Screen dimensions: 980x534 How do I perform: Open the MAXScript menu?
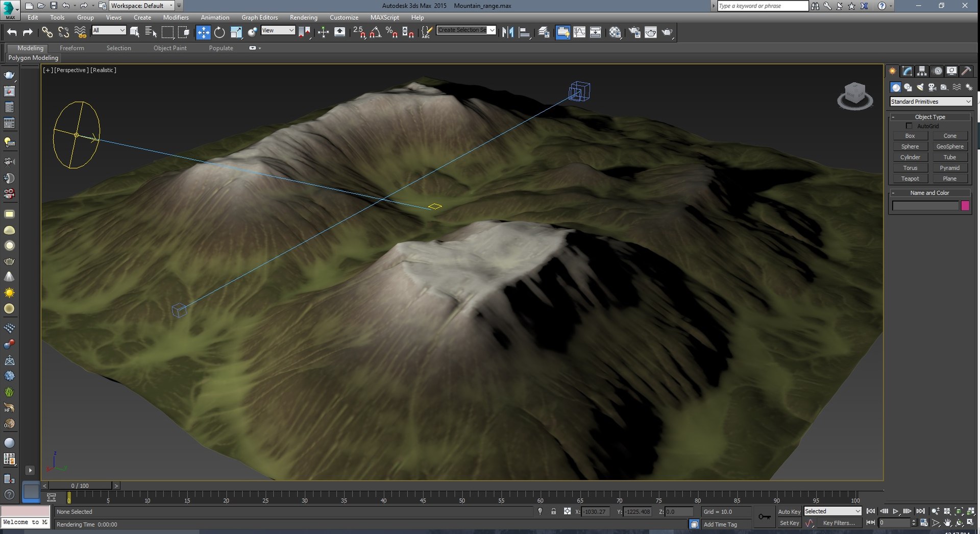(385, 17)
